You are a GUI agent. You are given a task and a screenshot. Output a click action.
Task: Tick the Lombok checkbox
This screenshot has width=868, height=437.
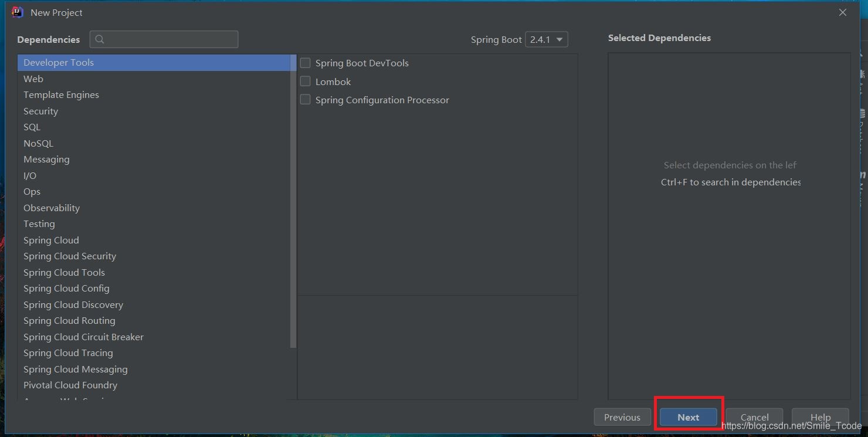305,82
